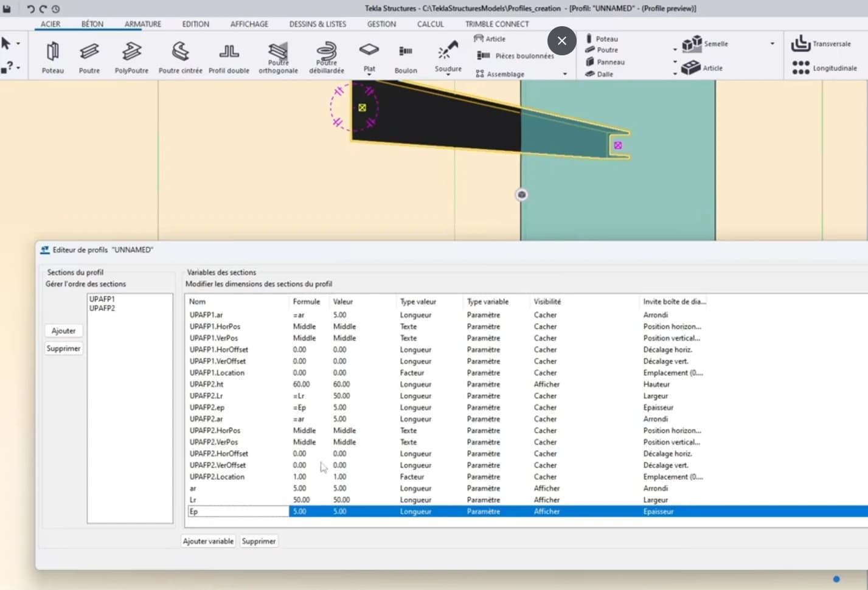Image resolution: width=868 pixels, height=590 pixels.
Task: Select the Profil double tool
Action: tap(229, 55)
